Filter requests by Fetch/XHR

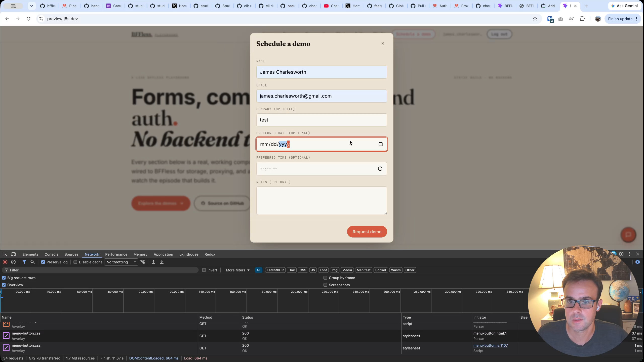coord(275,270)
